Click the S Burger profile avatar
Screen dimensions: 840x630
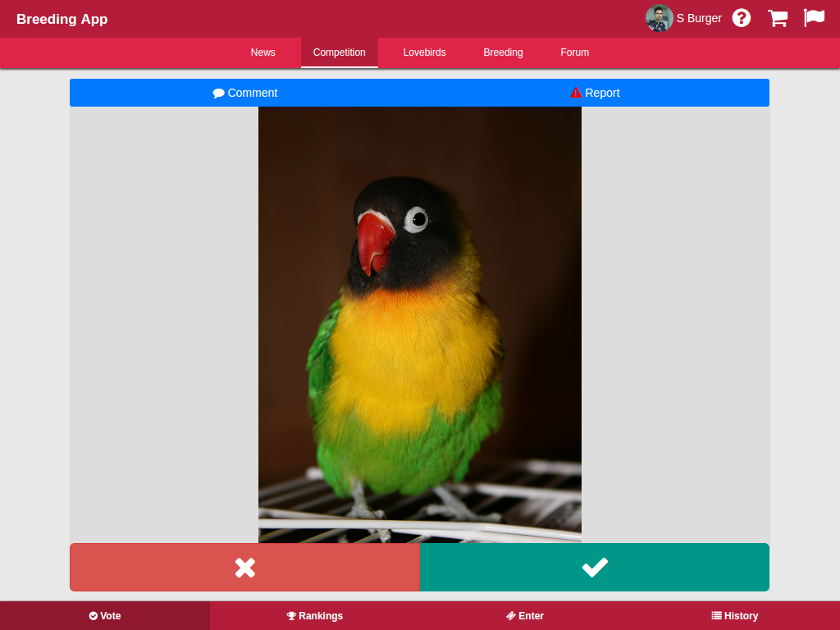659,18
